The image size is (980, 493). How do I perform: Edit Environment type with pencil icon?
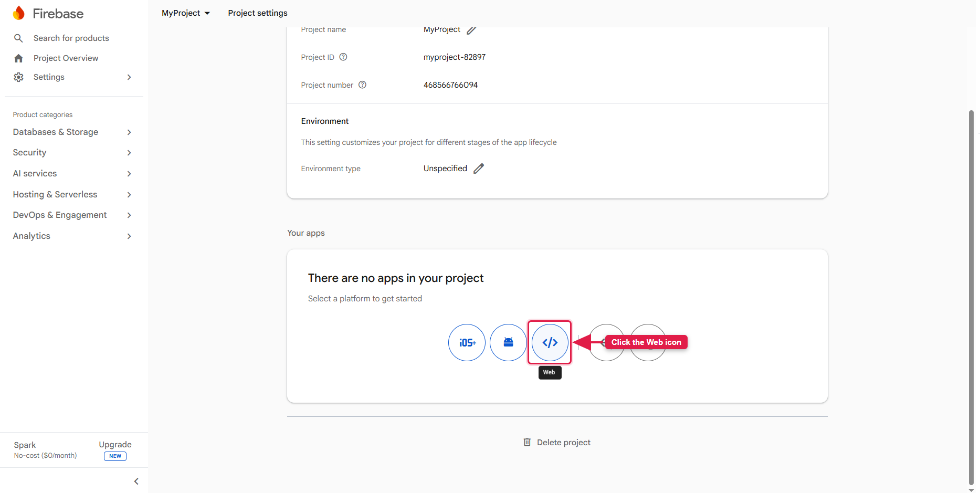pyautogui.click(x=479, y=169)
